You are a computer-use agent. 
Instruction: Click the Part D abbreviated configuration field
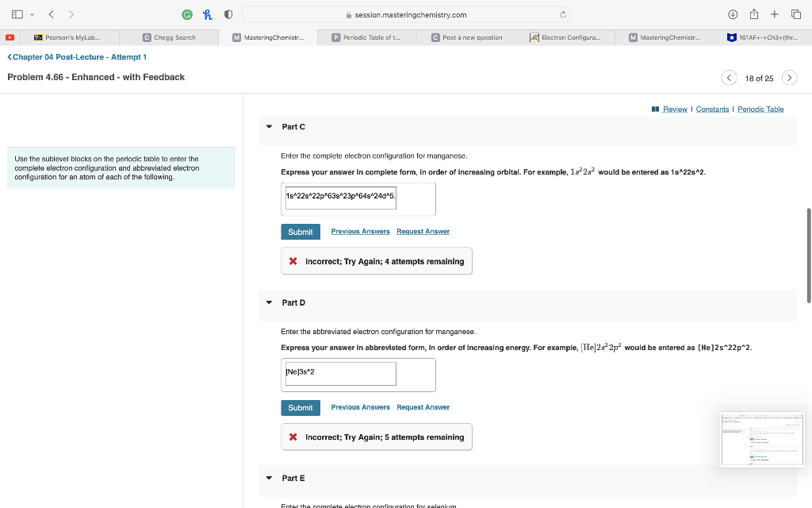[341, 374]
